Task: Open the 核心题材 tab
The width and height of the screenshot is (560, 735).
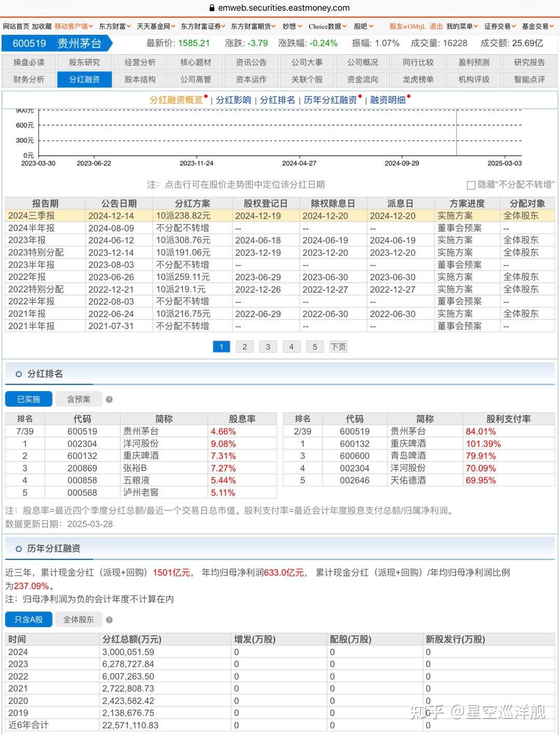Action: click(195, 62)
